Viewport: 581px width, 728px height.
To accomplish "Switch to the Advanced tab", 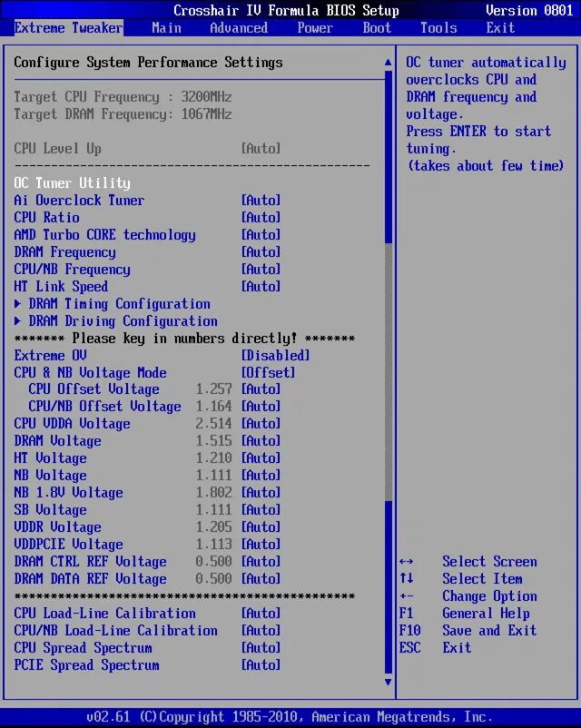I will point(239,28).
